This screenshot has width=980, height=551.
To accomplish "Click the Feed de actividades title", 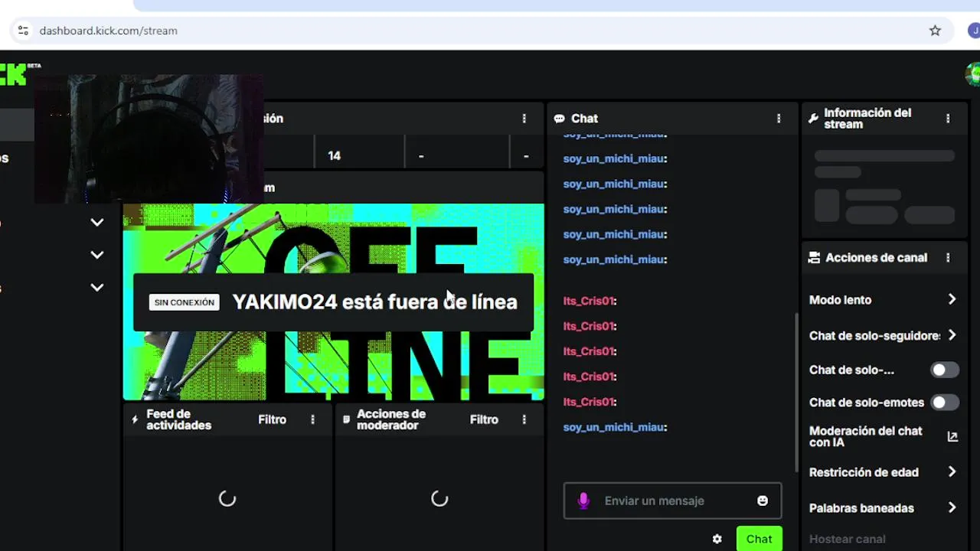I will tap(178, 419).
